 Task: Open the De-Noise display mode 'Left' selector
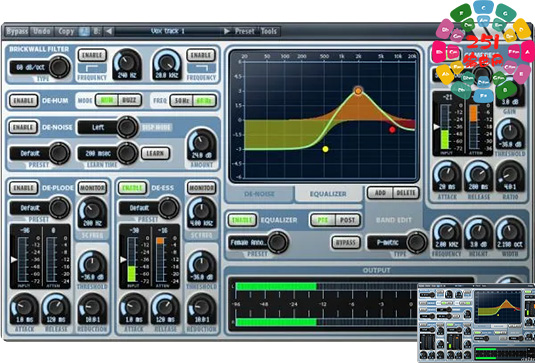coord(108,127)
